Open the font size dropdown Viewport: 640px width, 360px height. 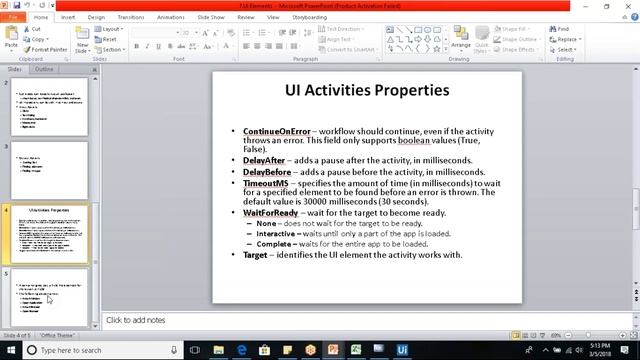coord(196,33)
